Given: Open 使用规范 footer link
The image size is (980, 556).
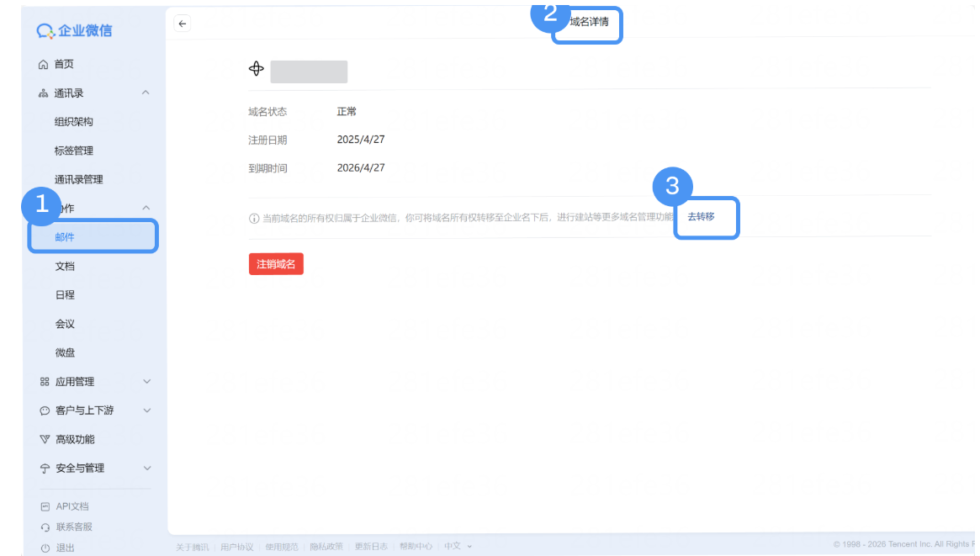Looking at the screenshot, I should point(282,547).
